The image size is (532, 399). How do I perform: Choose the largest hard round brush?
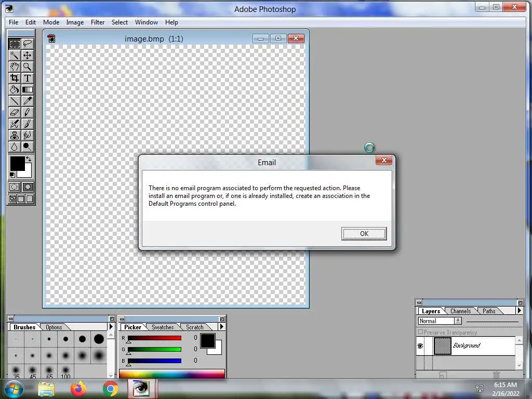click(x=99, y=339)
